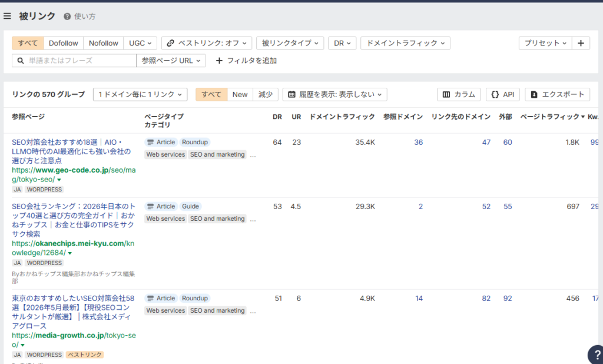Sort by ページトラフィック column header
This screenshot has height=364, width=603.
pos(552,117)
